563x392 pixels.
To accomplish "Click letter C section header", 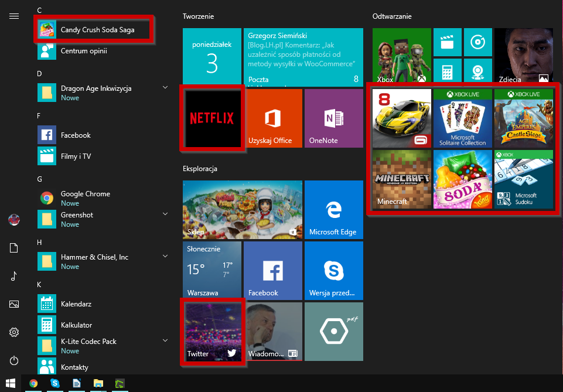I will point(39,11).
